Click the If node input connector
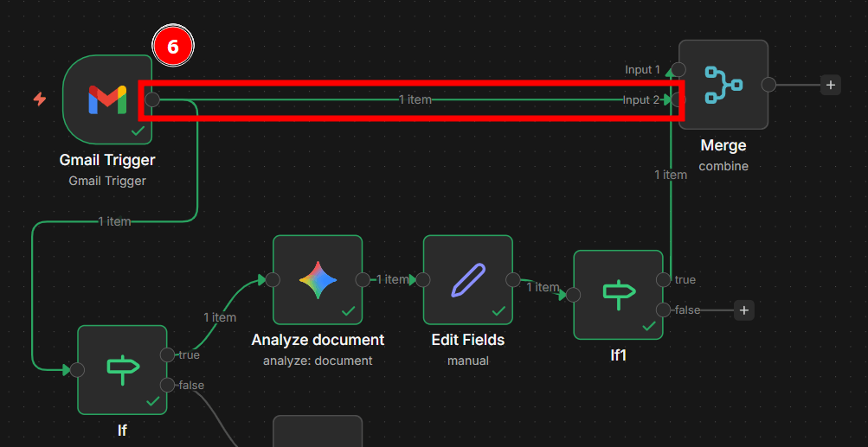Screen dimensions: 868x447 pos(78,369)
